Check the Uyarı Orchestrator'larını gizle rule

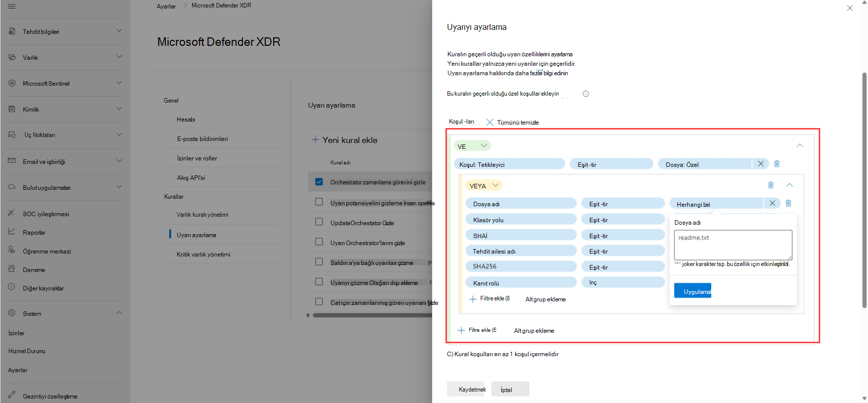coord(319,242)
